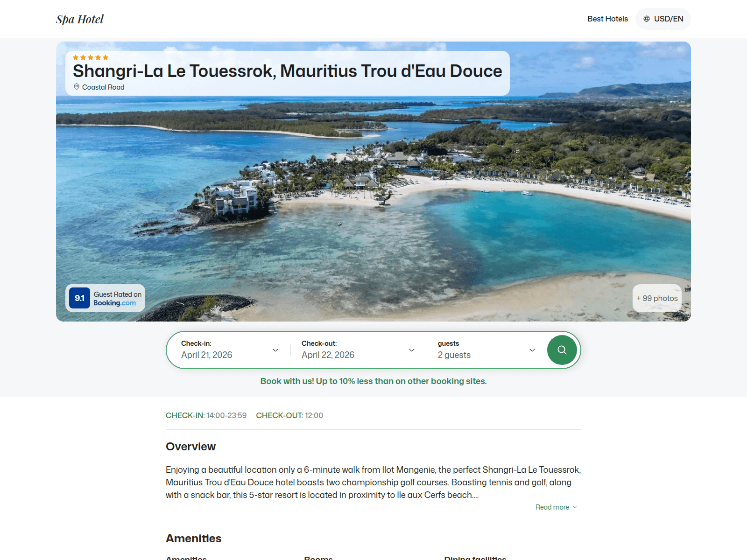Click the Booking.com logo

point(115,303)
